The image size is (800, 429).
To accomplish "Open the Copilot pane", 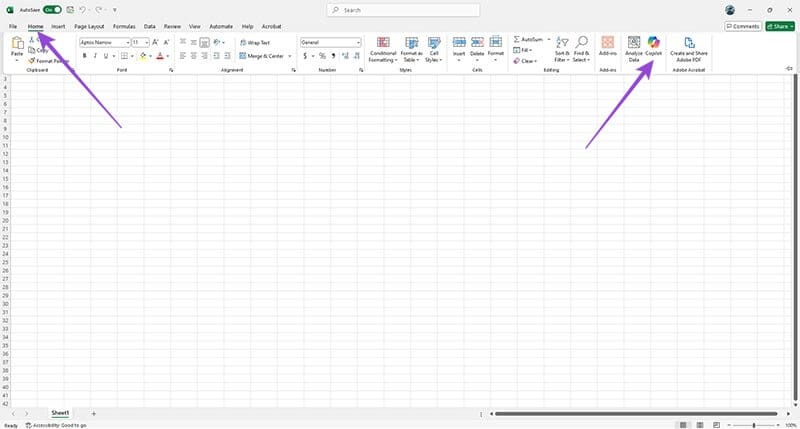I will tap(653, 47).
